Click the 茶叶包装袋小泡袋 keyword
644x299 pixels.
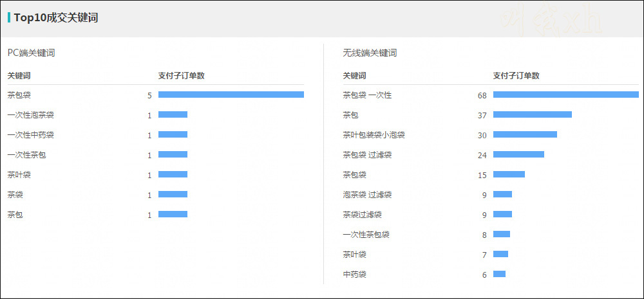tap(374, 135)
